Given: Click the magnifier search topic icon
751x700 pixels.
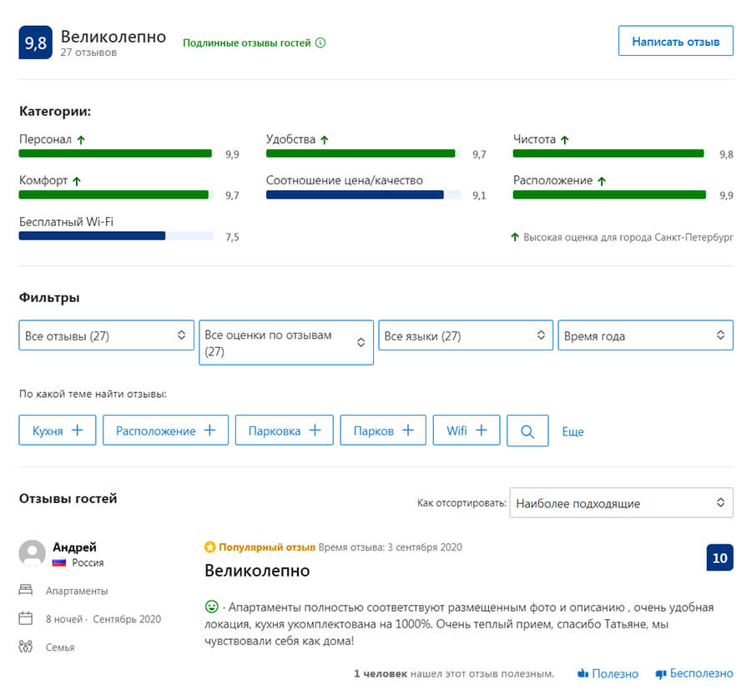Looking at the screenshot, I should (527, 431).
